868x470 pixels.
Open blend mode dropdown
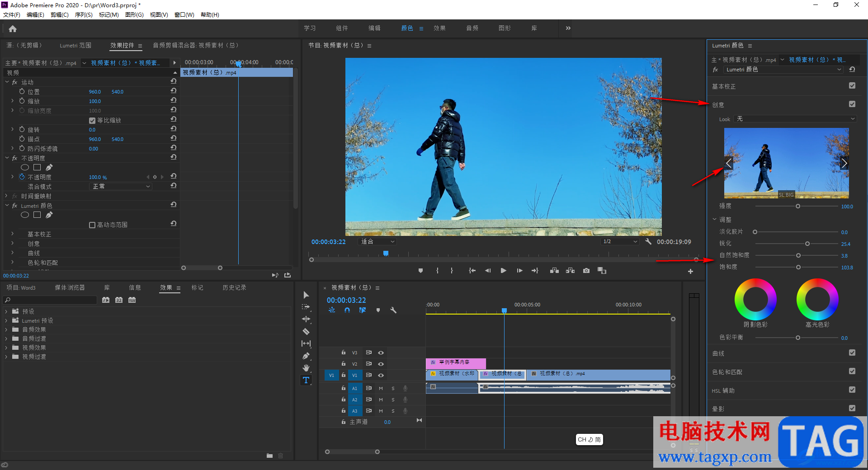[121, 187]
